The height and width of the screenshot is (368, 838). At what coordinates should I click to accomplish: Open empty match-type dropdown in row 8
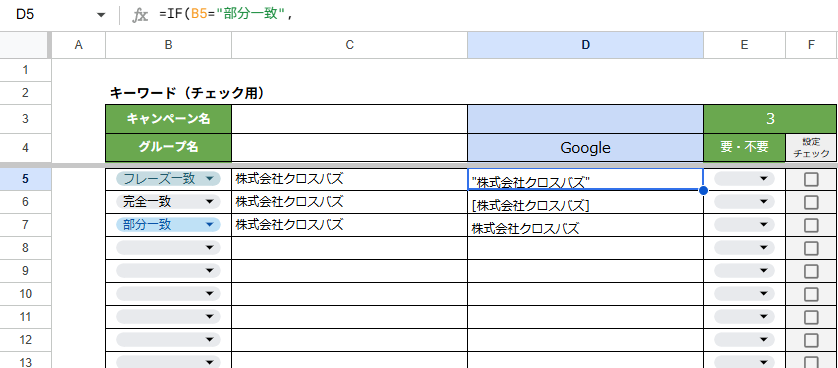[x=168, y=248]
